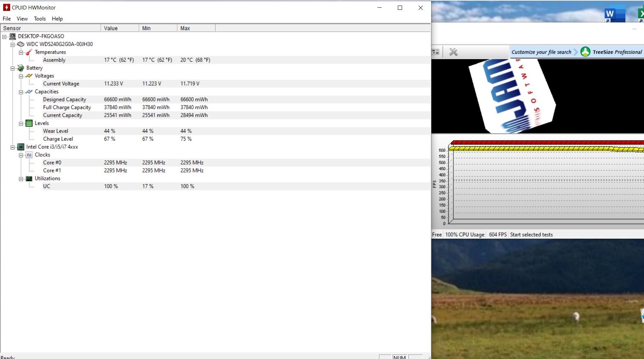This screenshot has width=644, height=359.
Task: Open the View menu
Action: tap(22, 19)
